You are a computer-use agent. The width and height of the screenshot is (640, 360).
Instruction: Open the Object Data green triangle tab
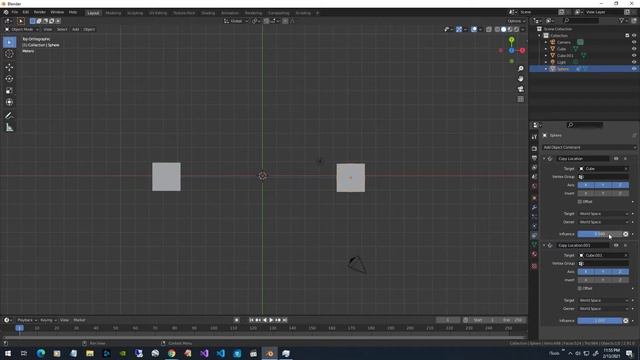click(534, 244)
